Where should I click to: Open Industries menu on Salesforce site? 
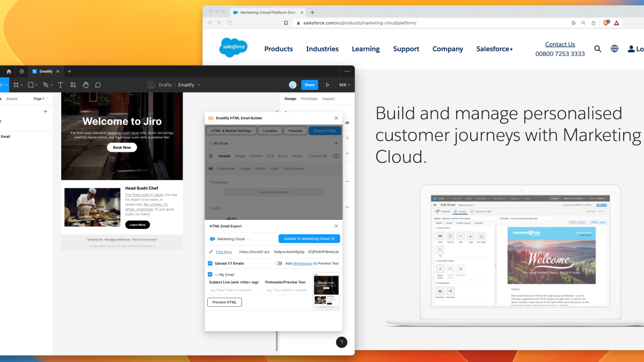click(323, 49)
